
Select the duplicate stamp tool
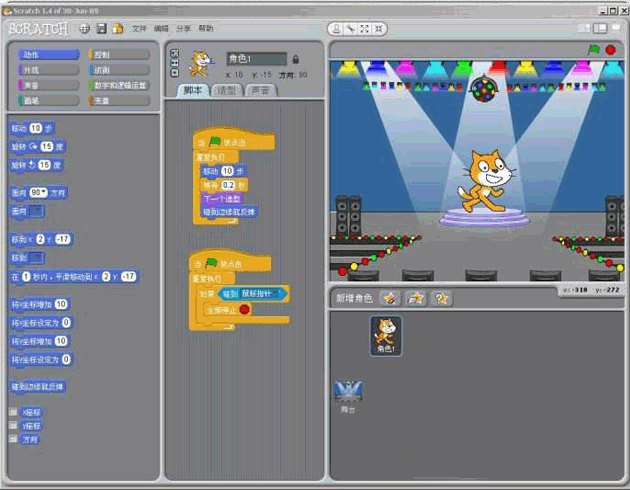[x=337, y=29]
